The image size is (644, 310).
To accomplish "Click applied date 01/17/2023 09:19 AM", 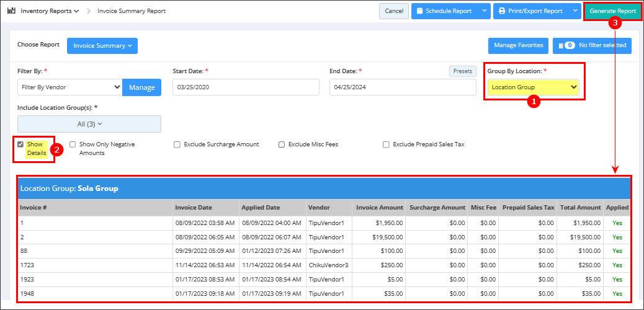I will 272,294.
